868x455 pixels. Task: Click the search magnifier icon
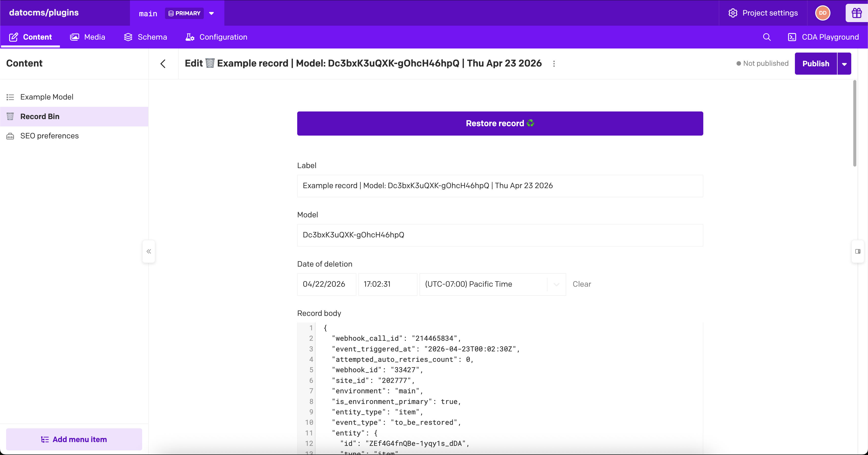[x=766, y=37]
